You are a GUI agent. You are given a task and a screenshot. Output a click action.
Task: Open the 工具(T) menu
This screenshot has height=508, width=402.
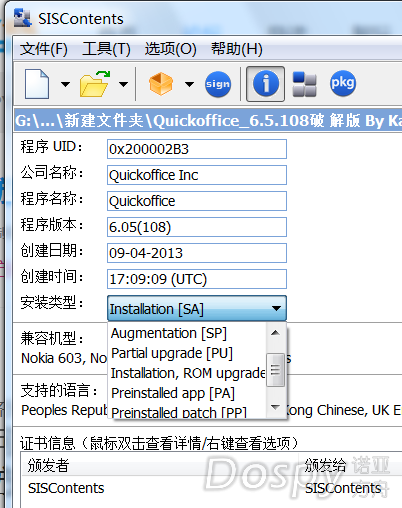(106, 49)
